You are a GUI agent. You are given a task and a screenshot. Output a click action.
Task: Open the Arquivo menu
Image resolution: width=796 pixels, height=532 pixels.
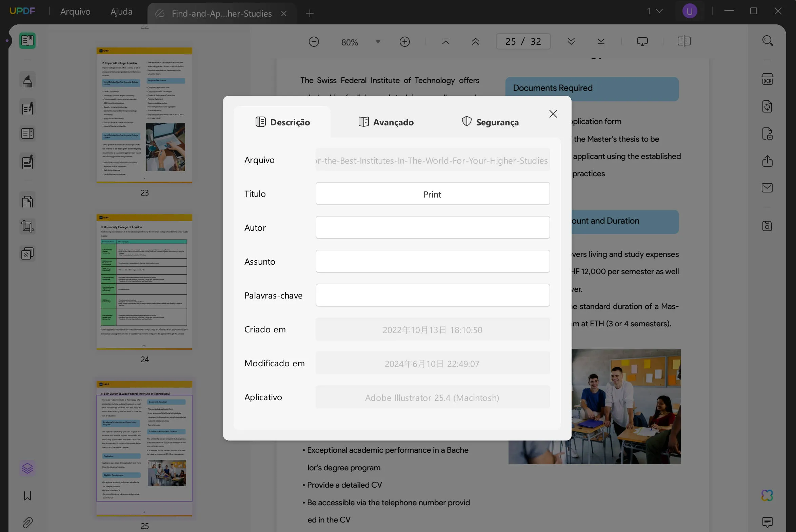pyautogui.click(x=75, y=11)
